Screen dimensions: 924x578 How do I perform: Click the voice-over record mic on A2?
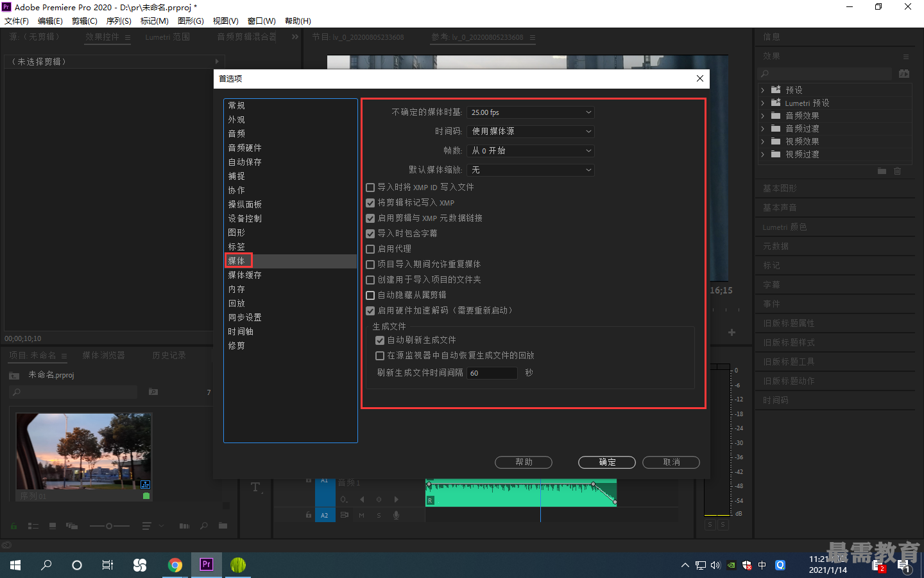(x=397, y=515)
